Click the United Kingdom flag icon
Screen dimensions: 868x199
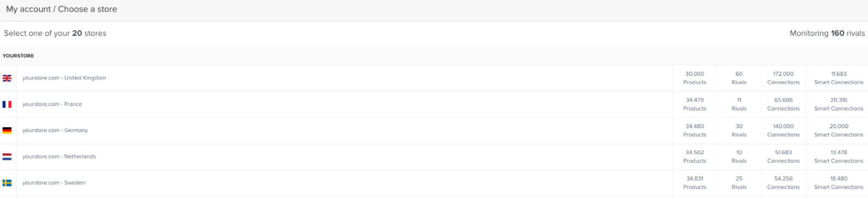(x=7, y=78)
